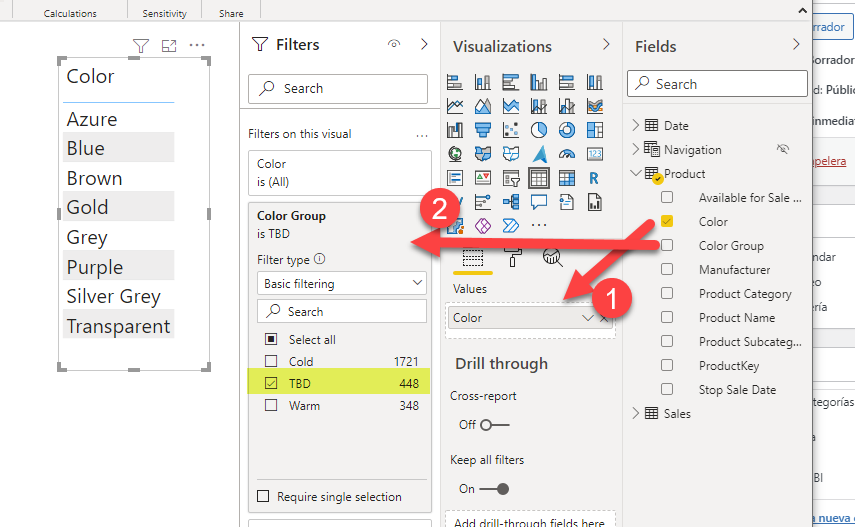Click the Search box in Fields pane
The height and width of the screenshot is (527, 855).
coord(717,84)
